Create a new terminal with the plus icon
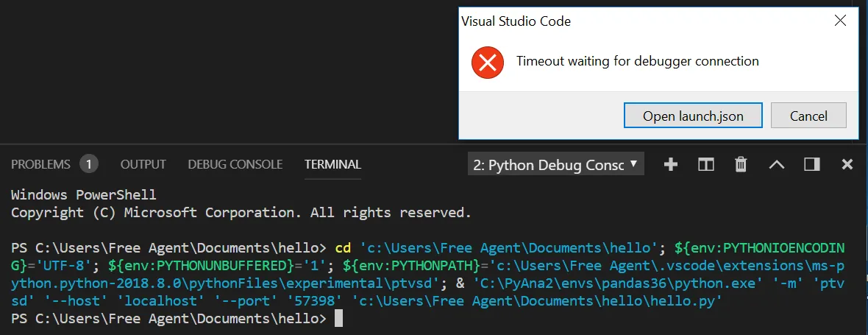The image size is (868, 335). tap(670, 164)
